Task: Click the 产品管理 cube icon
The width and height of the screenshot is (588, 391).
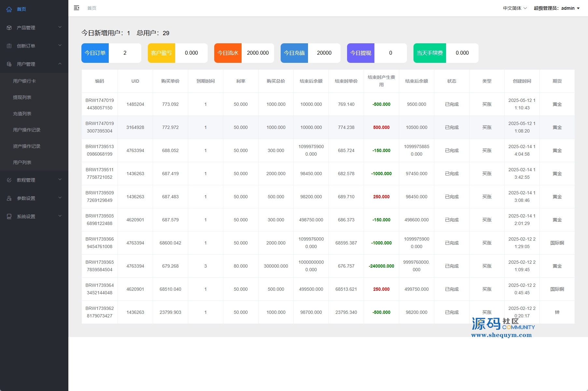Action: click(9, 28)
